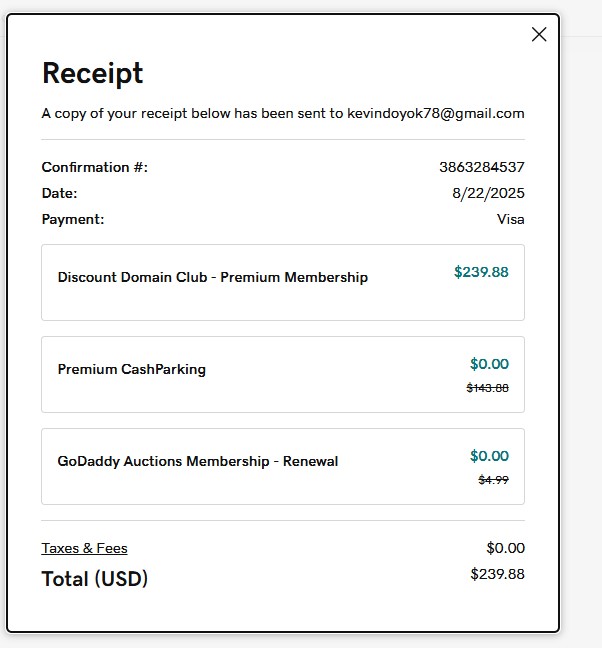This screenshot has width=602, height=648.
Task: Click the crossed-out $143.88 price
Action: click(487, 388)
